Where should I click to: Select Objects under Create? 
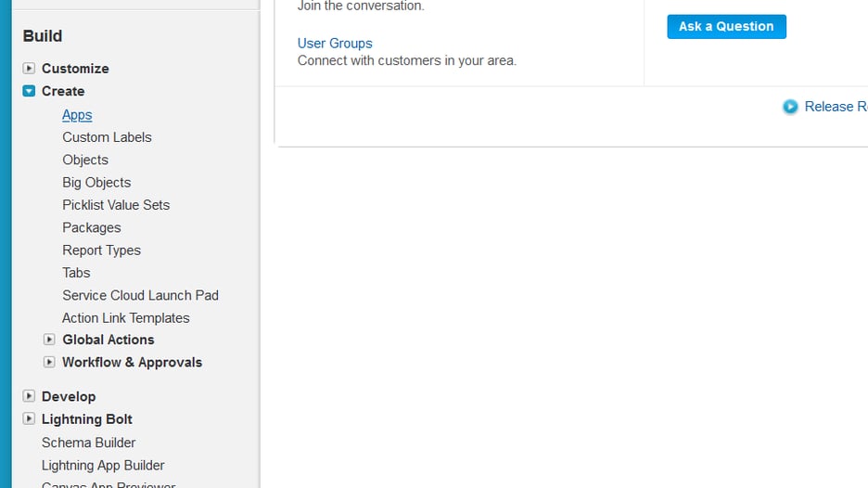point(85,160)
